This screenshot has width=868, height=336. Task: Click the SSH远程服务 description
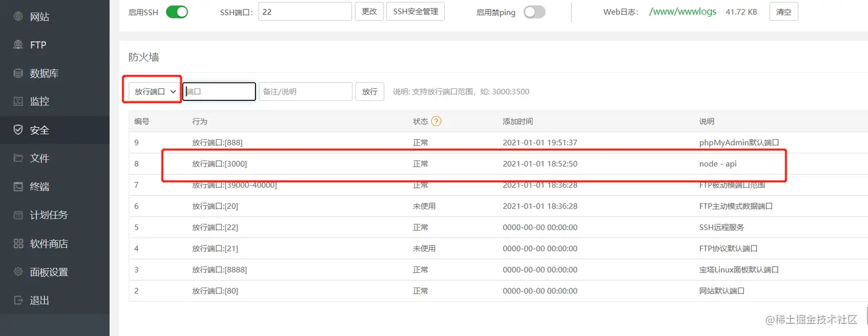pos(722,227)
